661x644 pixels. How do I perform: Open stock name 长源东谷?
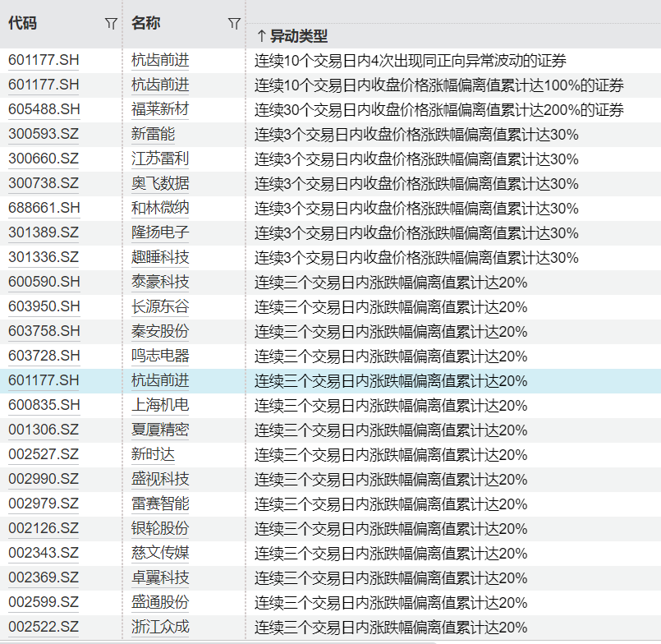tap(160, 306)
